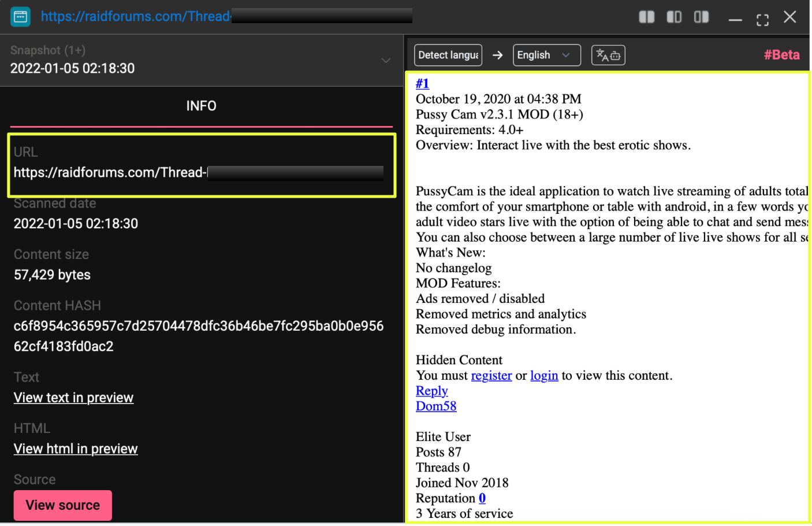This screenshot has width=812, height=526.
Task: Click the arrow between the language selectors
Action: 497,55
